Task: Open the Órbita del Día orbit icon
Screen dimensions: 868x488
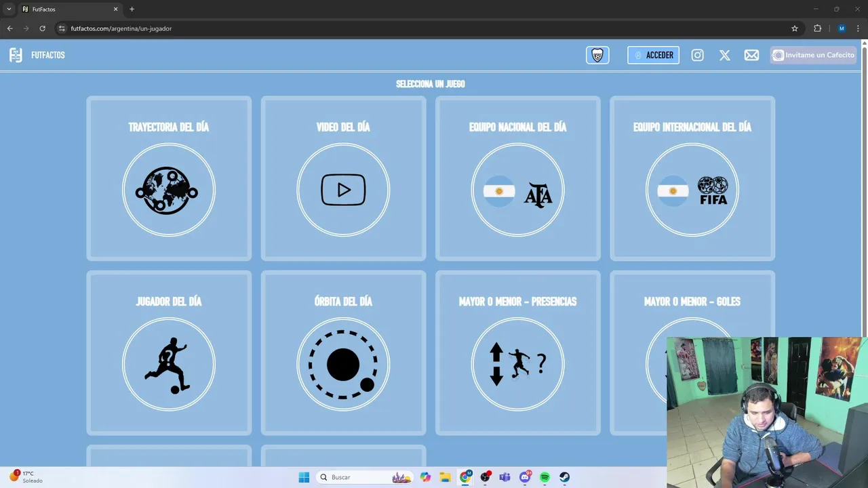Action: pyautogui.click(x=342, y=365)
